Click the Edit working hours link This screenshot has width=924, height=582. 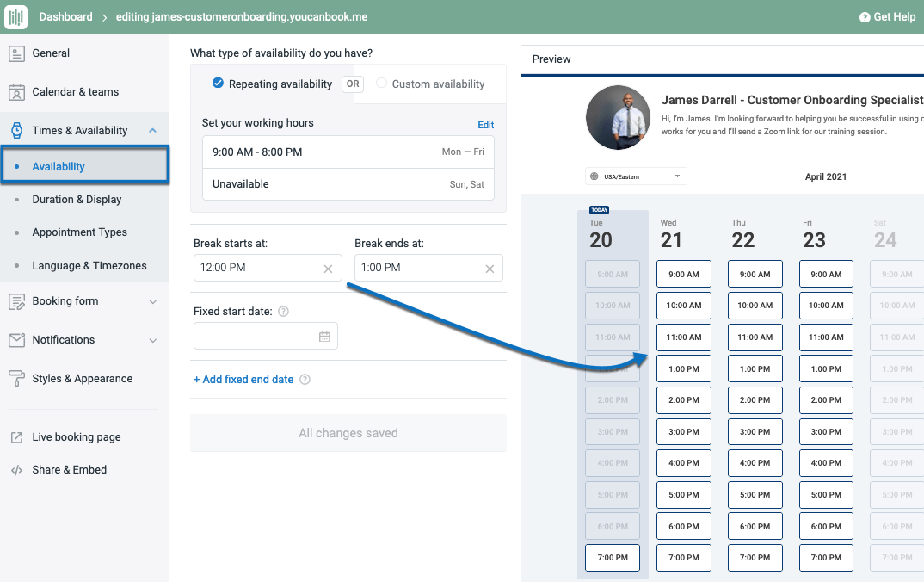click(485, 124)
